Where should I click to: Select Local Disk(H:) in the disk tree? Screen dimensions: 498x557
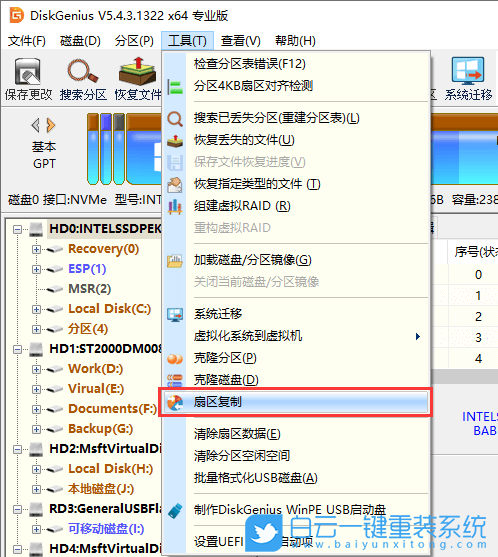pos(110,469)
